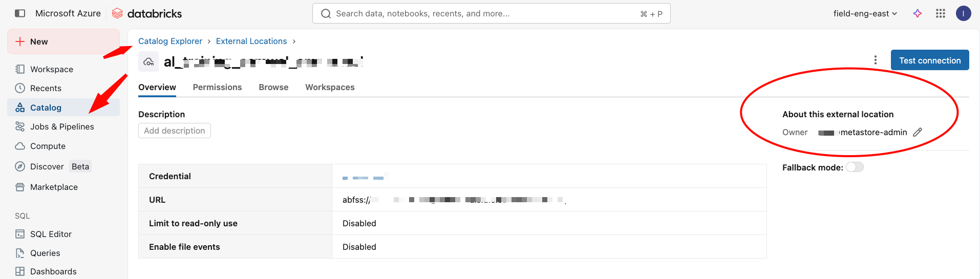Image resolution: width=980 pixels, height=279 pixels.
Task: Switch to the Browse tab
Action: (x=273, y=87)
